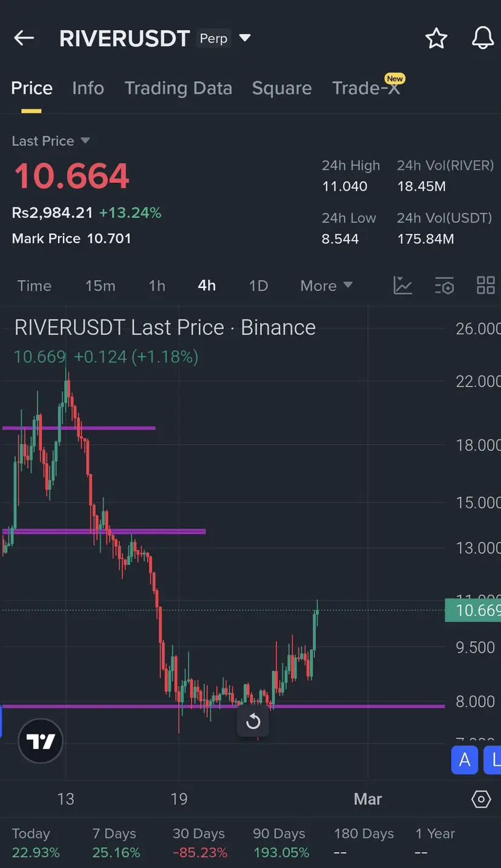
Task: Open time axis settings hexagon icon
Action: [481, 799]
